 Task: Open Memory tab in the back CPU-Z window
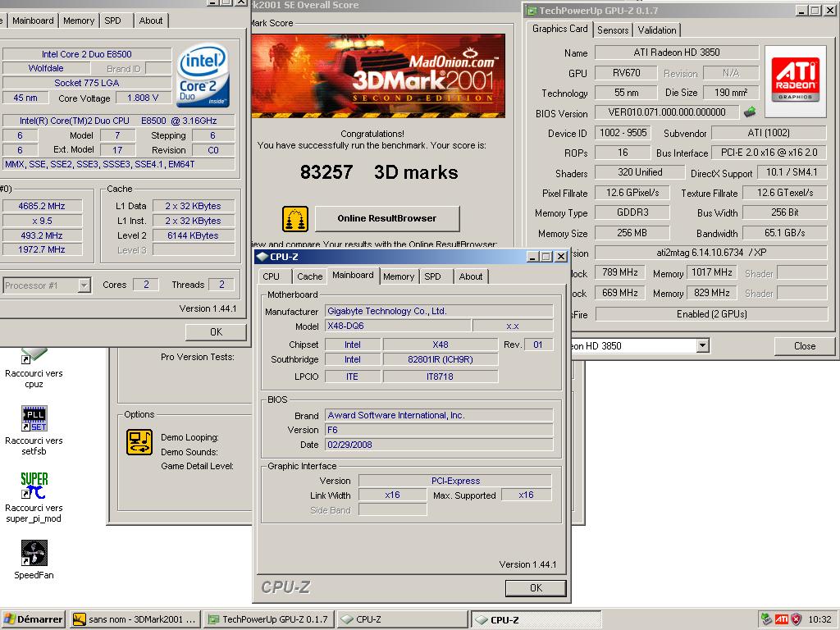click(x=78, y=21)
